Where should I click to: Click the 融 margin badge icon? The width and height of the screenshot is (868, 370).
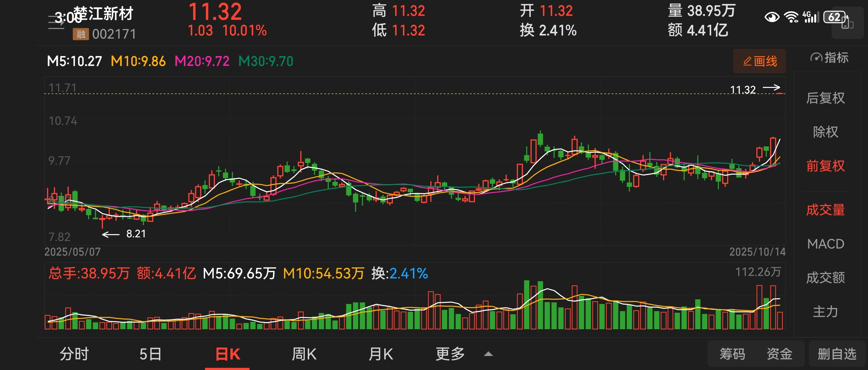click(81, 34)
